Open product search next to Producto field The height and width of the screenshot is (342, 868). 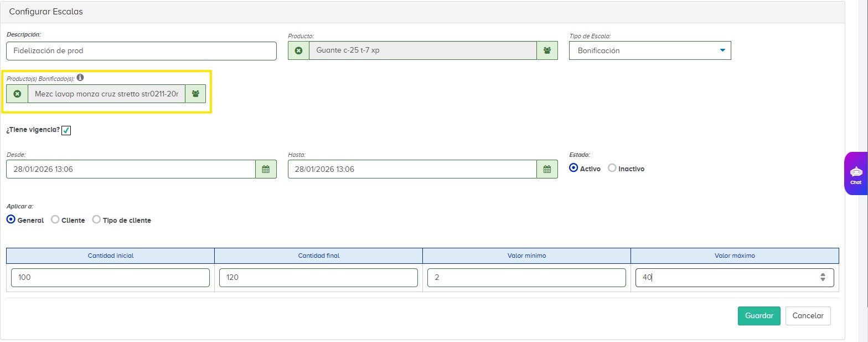coord(547,50)
